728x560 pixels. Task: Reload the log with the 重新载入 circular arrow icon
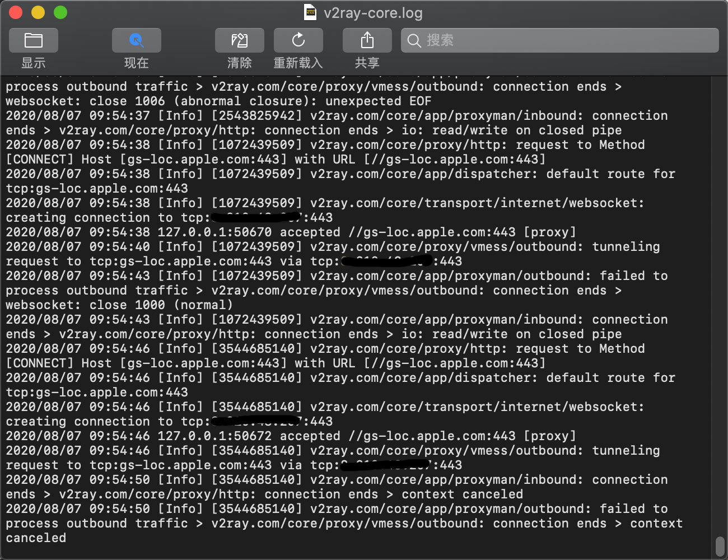[x=298, y=40]
